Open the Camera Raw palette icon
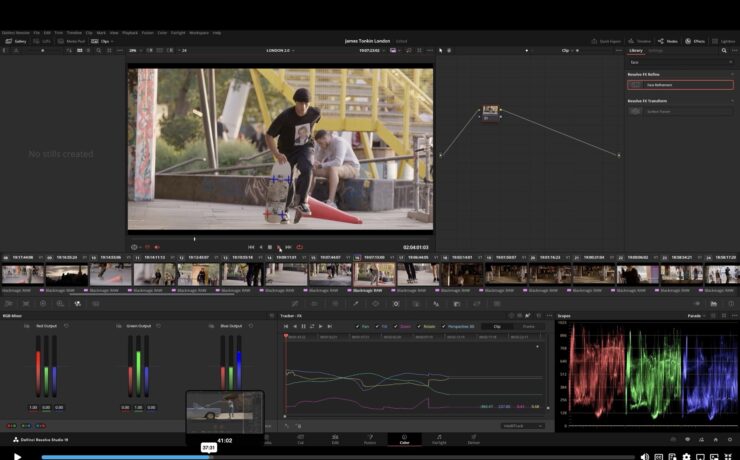The height and width of the screenshot is (460, 740). click(8, 304)
